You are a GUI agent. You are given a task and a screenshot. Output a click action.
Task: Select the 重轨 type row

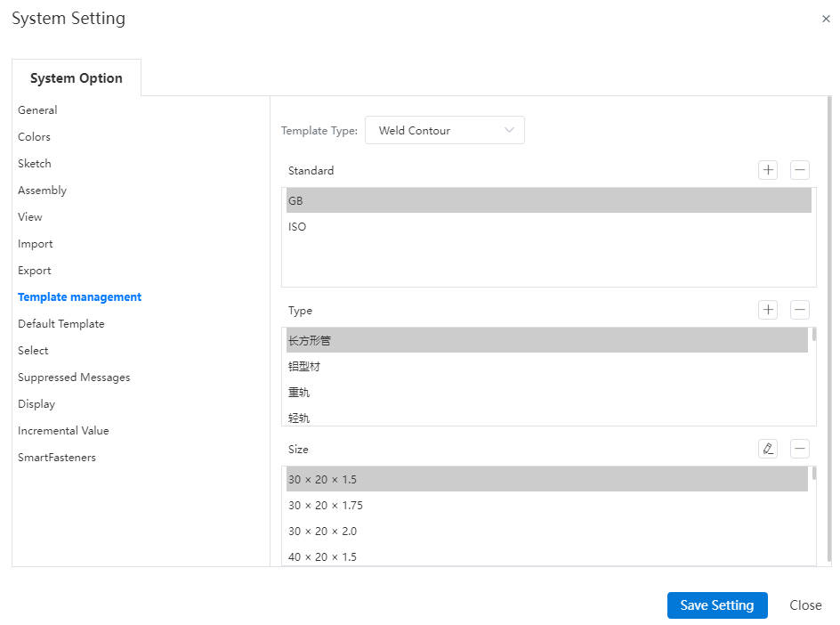547,392
